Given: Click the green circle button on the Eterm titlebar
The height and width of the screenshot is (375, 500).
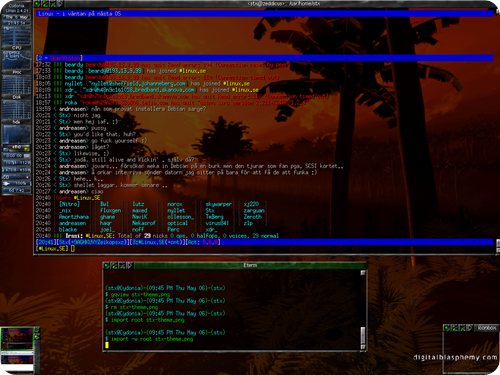Looking at the screenshot, I should tap(106, 265).
